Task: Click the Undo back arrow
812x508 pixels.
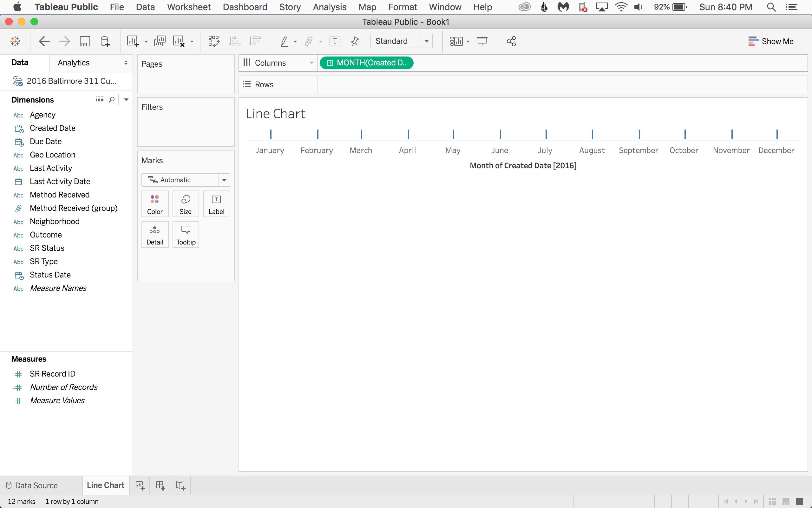Action: (x=44, y=41)
